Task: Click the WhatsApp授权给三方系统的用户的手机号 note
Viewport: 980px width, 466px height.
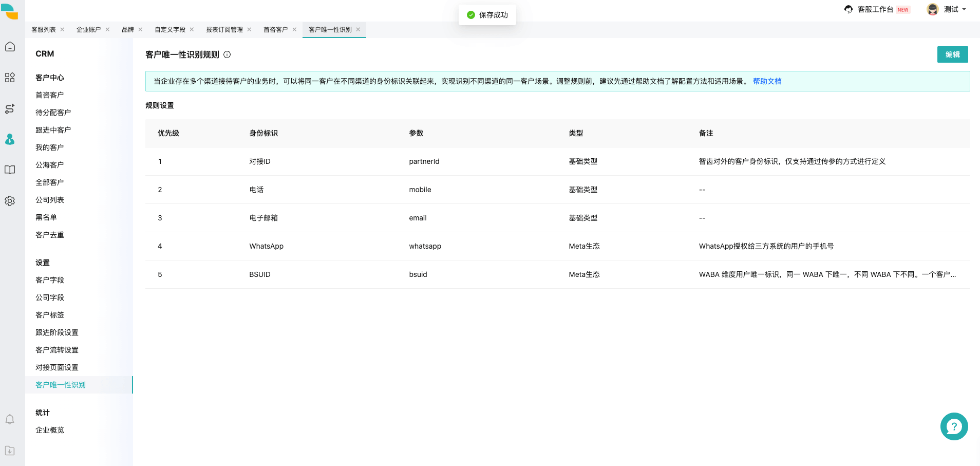Action: pyautogui.click(x=766, y=246)
